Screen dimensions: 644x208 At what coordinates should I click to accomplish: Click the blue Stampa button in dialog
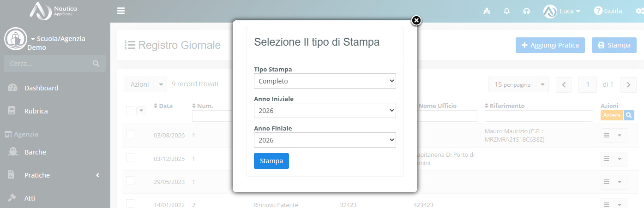click(271, 161)
